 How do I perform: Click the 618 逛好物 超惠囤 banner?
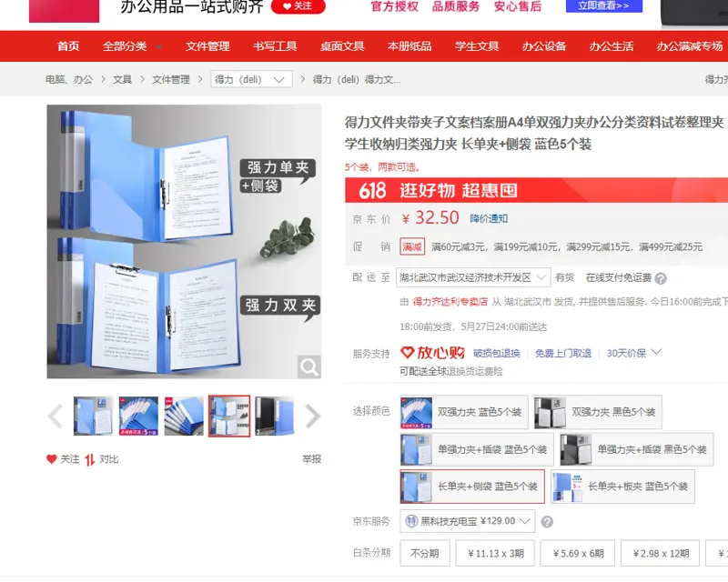pos(536,190)
